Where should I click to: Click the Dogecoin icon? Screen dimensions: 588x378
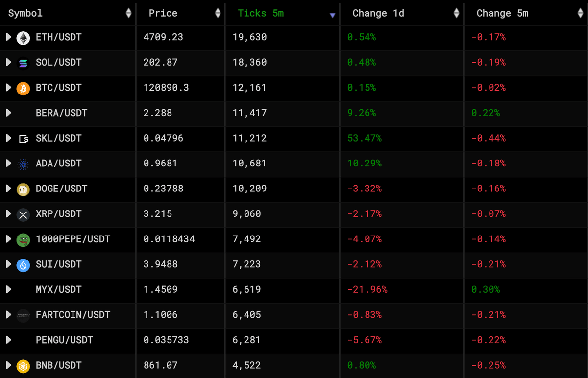(23, 189)
